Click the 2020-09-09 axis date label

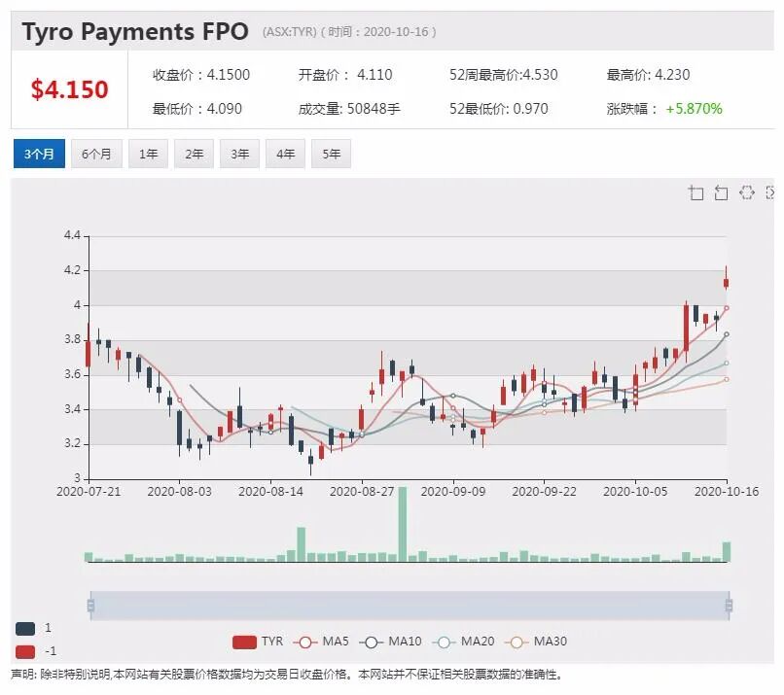tap(453, 492)
